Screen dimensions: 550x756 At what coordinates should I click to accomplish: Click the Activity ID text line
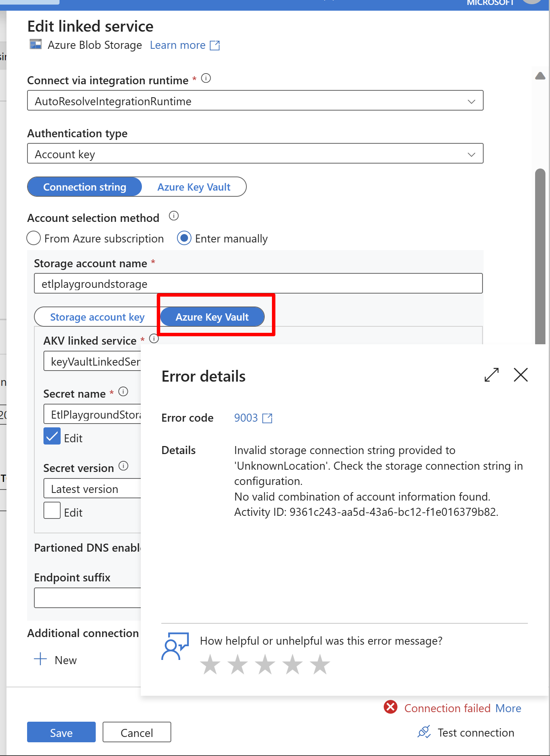pyautogui.click(x=366, y=512)
